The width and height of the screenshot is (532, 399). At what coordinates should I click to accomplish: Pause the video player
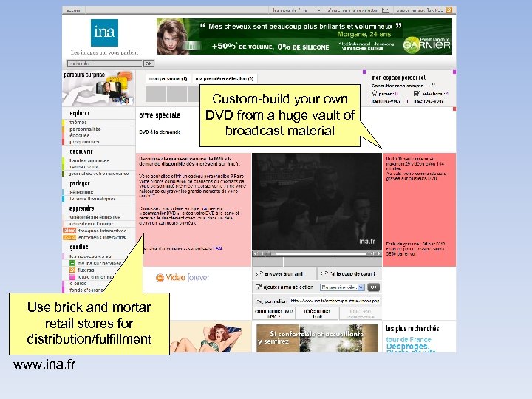[262, 253]
